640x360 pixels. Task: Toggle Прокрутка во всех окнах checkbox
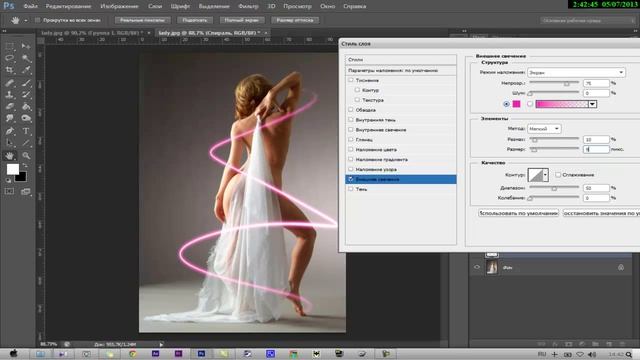(38, 20)
